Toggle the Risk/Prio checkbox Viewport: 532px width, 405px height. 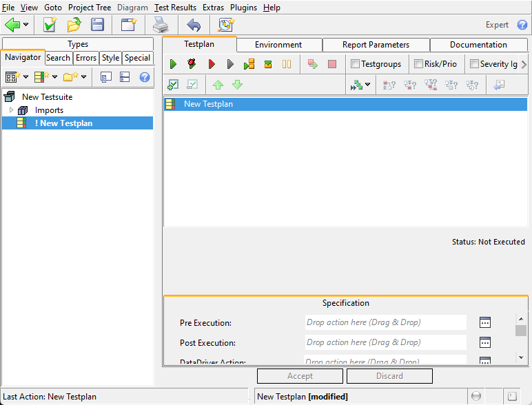tap(418, 64)
